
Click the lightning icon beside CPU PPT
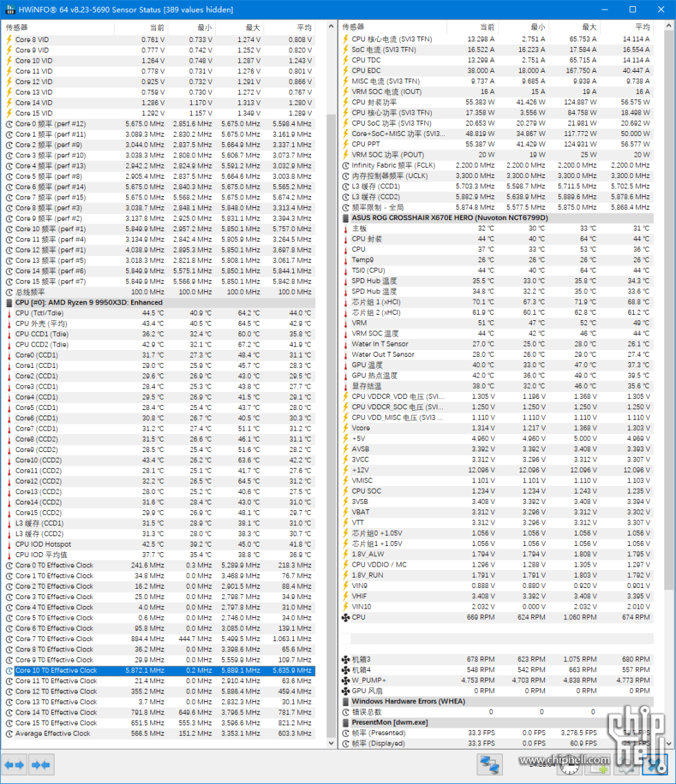click(x=346, y=144)
